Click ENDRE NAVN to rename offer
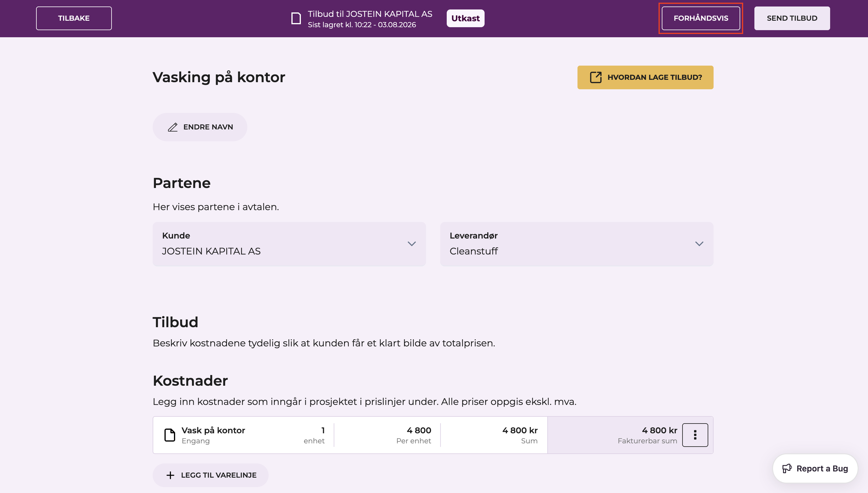This screenshot has width=868, height=493. tap(200, 127)
